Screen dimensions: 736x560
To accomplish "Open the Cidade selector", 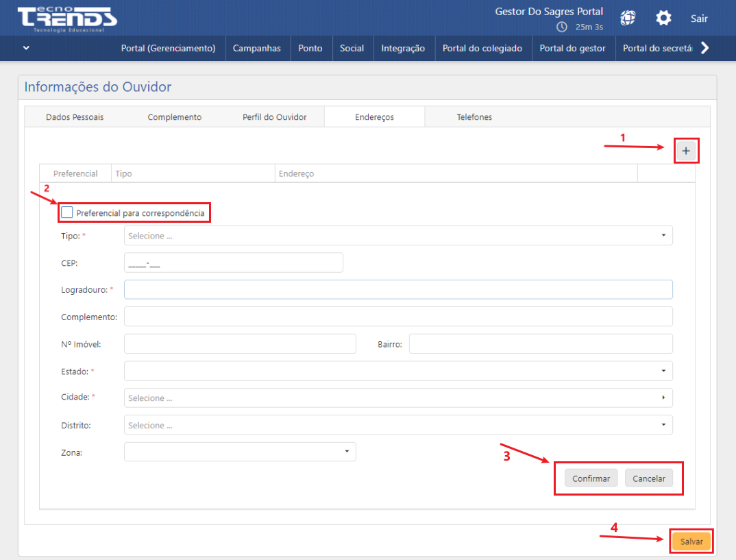I will 398,398.
